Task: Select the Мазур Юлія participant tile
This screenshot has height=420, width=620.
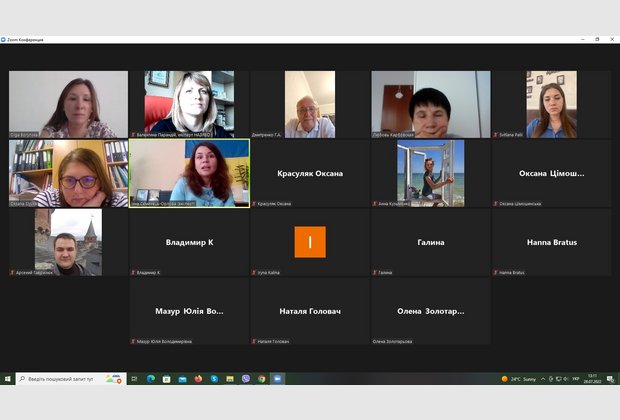Action: point(189,311)
